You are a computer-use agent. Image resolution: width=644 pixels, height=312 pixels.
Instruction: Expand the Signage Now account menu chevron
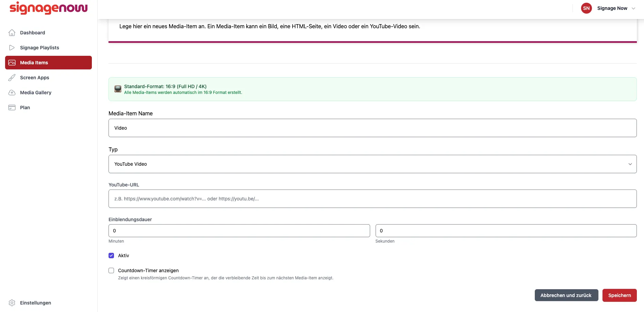633,9
